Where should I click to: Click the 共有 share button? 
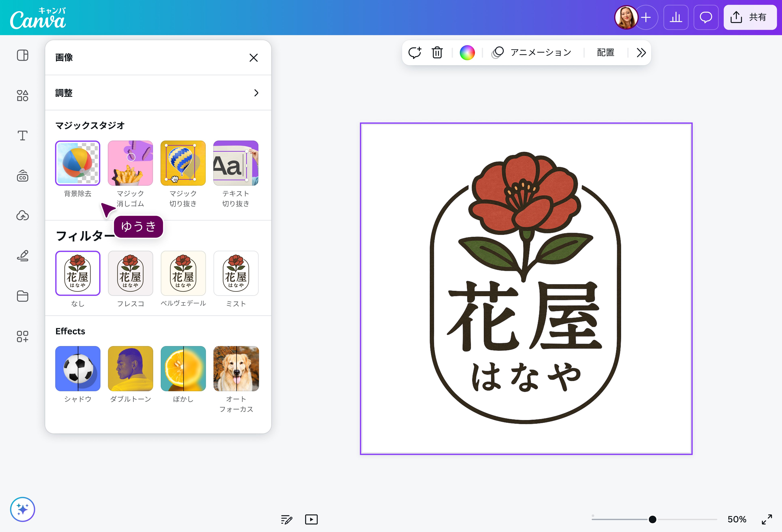point(750,18)
